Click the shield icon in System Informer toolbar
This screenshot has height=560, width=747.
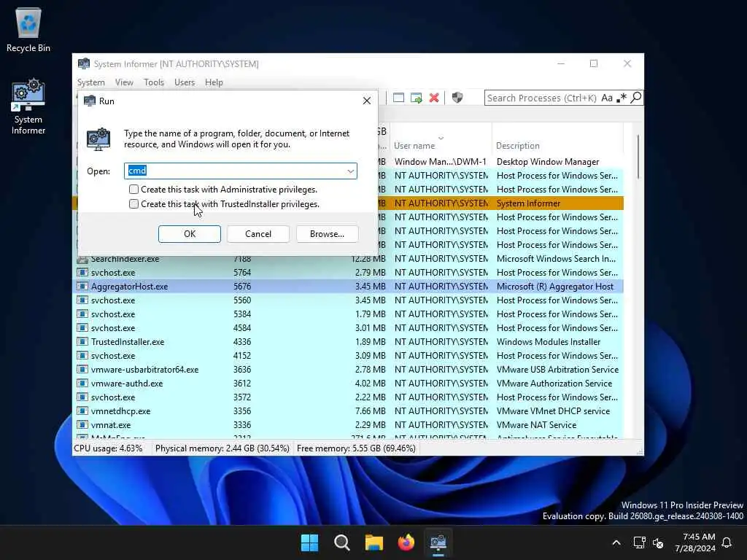click(457, 98)
